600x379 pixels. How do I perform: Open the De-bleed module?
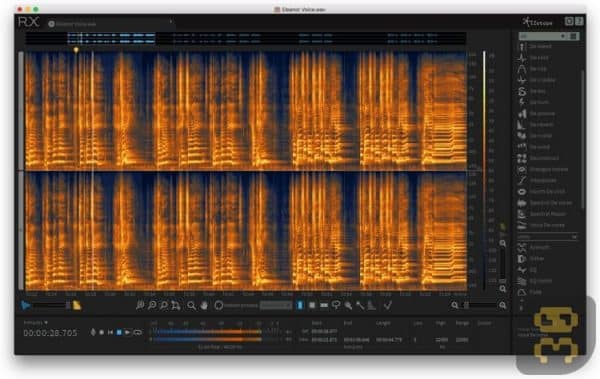(x=535, y=46)
